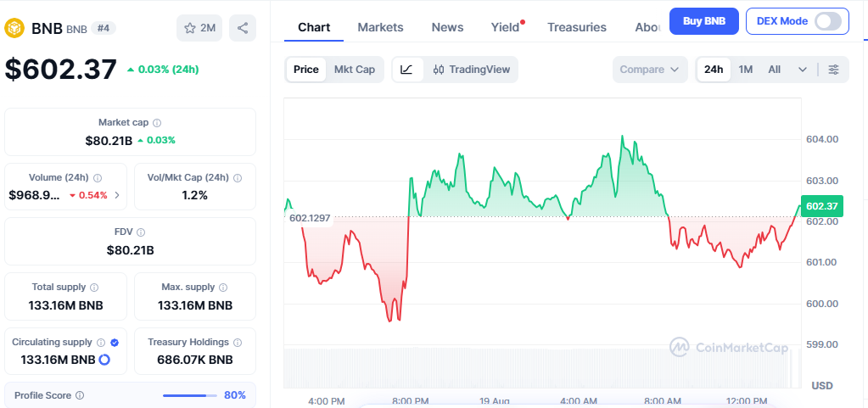Click the 686.07K BNB treasury holdings value
The width and height of the screenshot is (868, 408).
pos(195,360)
